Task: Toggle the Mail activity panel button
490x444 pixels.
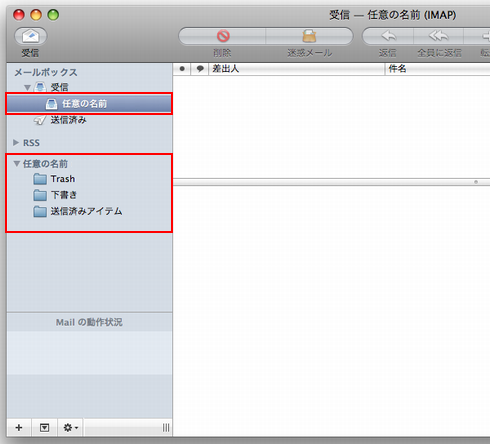Action: (x=44, y=427)
